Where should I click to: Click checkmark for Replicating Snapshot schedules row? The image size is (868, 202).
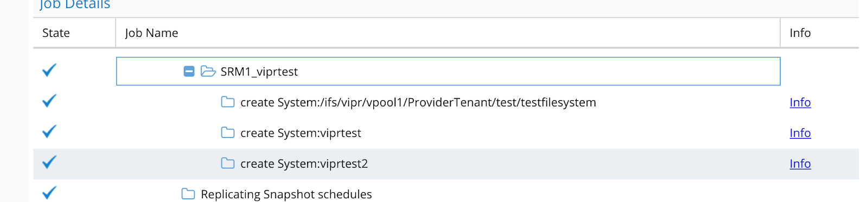[x=49, y=193]
